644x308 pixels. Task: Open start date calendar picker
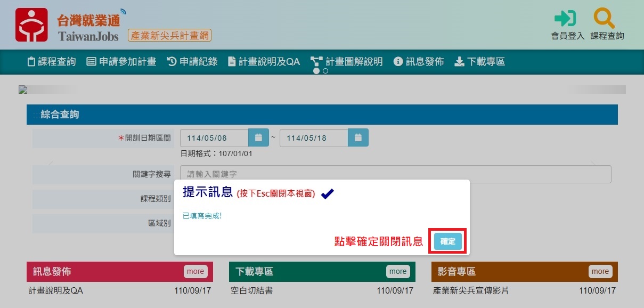[x=258, y=137]
